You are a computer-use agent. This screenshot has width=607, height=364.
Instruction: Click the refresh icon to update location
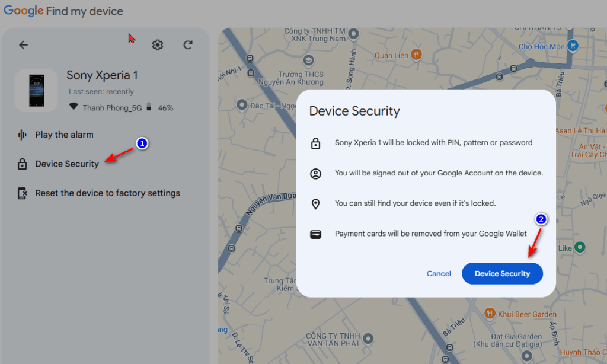click(x=187, y=44)
